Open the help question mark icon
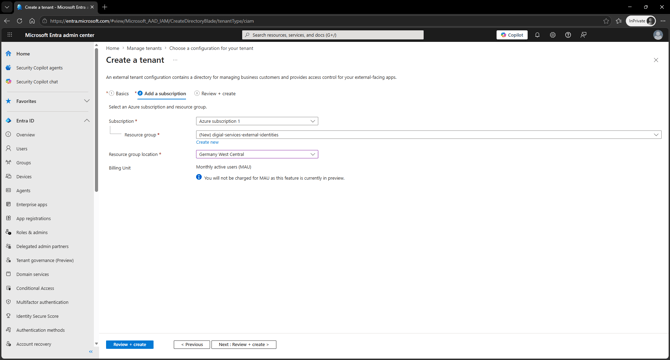 coord(568,35)
